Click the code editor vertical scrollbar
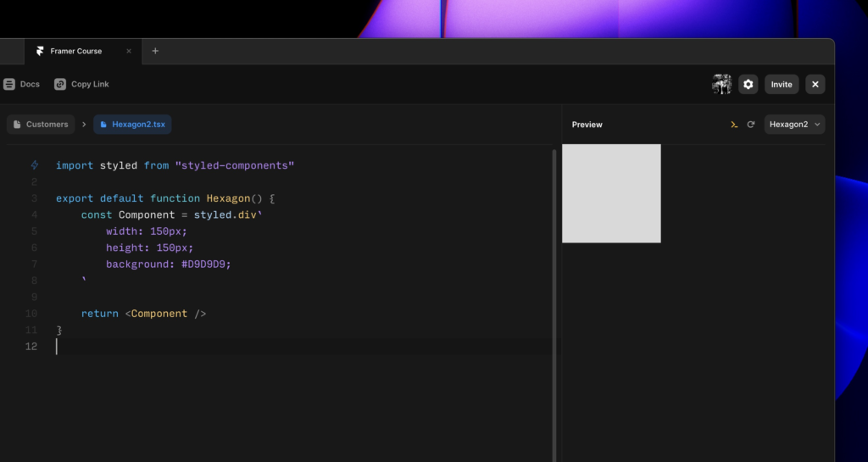The height and width of the screenshot is (462, 868). (554, 297)
